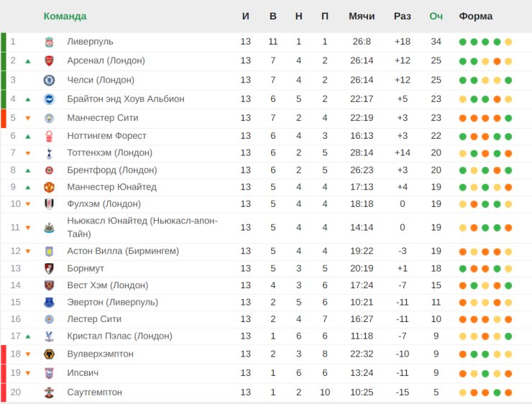The image size is (532, 404).
Task: Click Liverpool's last yellow form dot
Action: [x=508, y=42]
